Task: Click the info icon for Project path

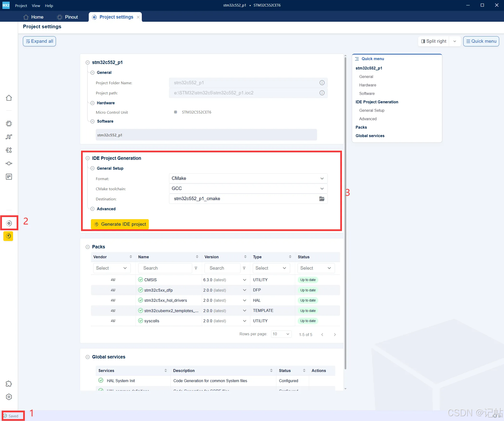Action: pyautogui.click(x=322, y=93)
